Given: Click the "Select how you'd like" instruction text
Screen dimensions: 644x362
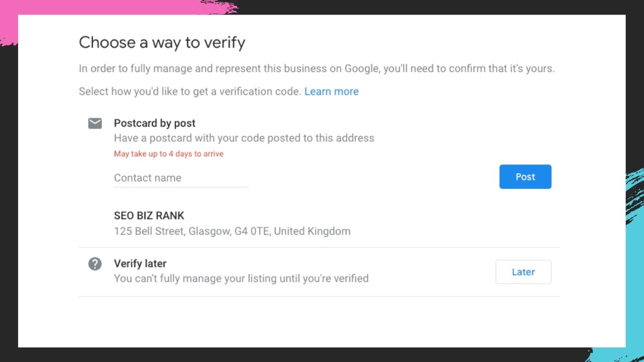Looking at the screenshot, I should pos(190,92).
